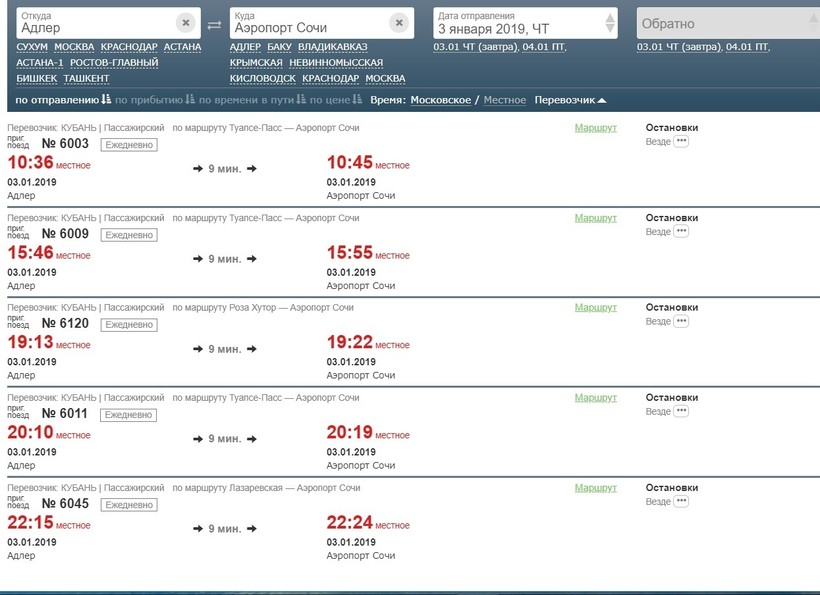Expand stops for train № 6045
820x595 pixels.
click(681, 502)
